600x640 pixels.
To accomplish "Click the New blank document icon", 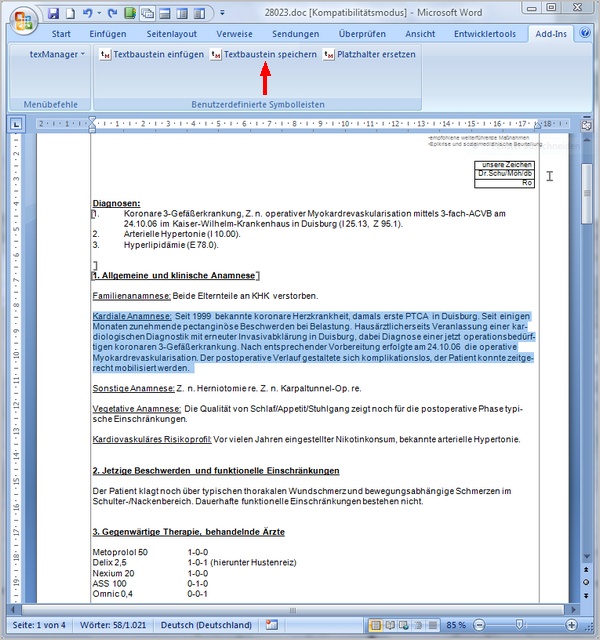I will click(x=71, y=13).
